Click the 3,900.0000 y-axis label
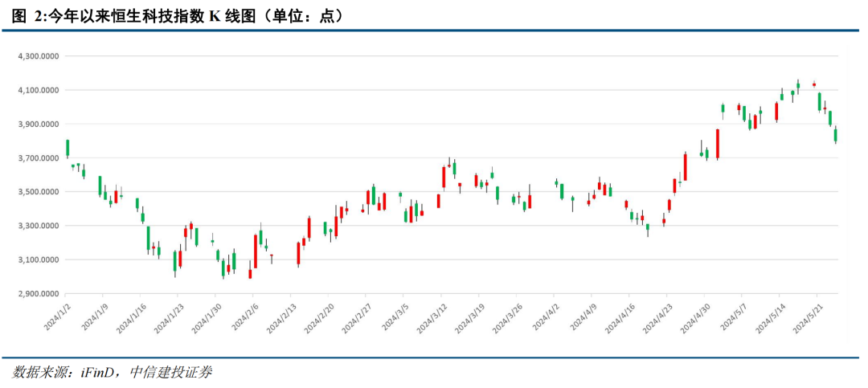Image resolution: width=868 pixels, height=388 pixels. [x=40, y=125]
